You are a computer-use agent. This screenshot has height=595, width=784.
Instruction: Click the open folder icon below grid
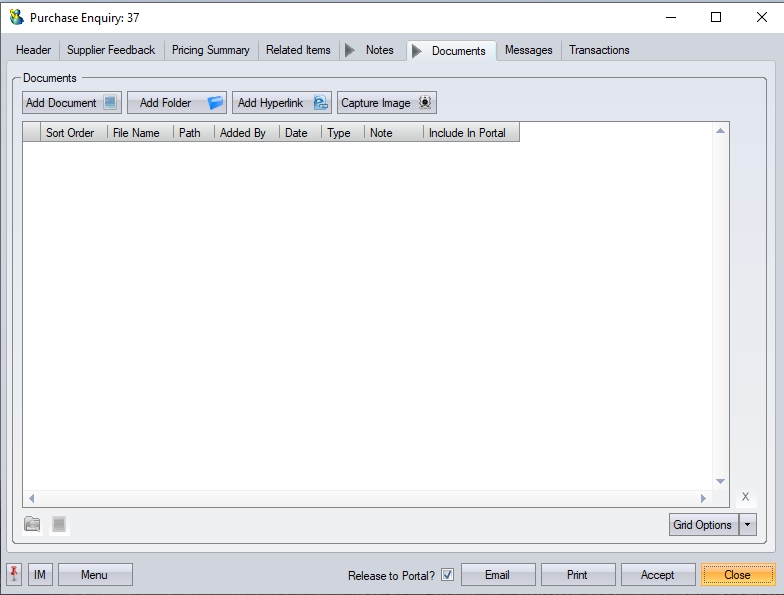click(x=32, y=524)
